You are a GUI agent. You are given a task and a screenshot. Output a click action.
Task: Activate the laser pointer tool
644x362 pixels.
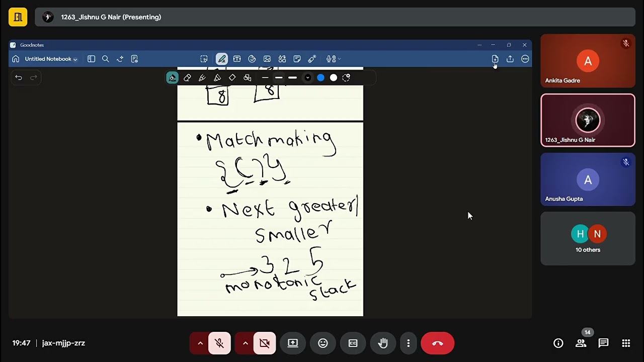[x=312, y=59]
